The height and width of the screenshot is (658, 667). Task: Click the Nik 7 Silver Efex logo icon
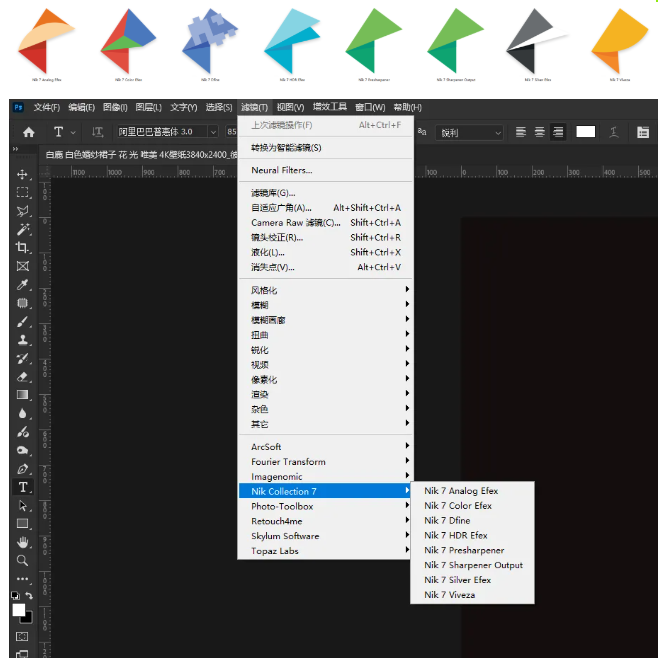(x=538, y=40)
